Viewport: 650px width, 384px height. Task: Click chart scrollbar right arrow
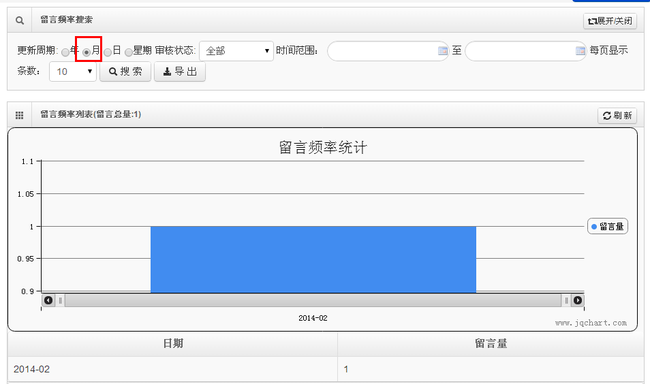point(577,300)
